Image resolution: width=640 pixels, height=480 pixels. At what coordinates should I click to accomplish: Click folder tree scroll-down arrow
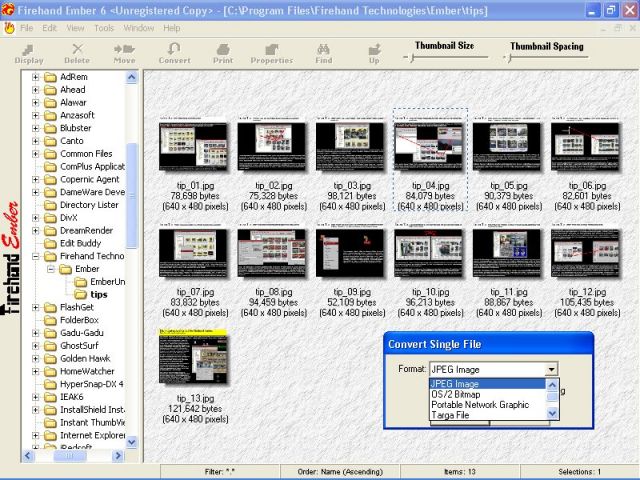pyautogui.click(x=131, y=442)
